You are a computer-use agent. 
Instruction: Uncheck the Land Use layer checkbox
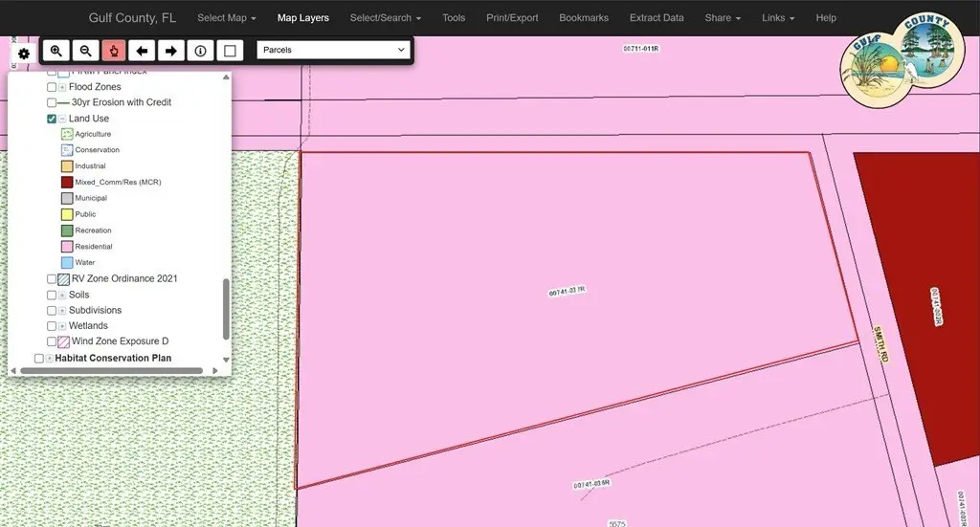point(52,119)
